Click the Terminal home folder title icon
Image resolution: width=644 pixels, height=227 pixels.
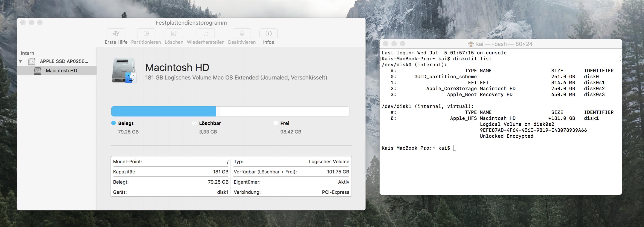[471, 44]
